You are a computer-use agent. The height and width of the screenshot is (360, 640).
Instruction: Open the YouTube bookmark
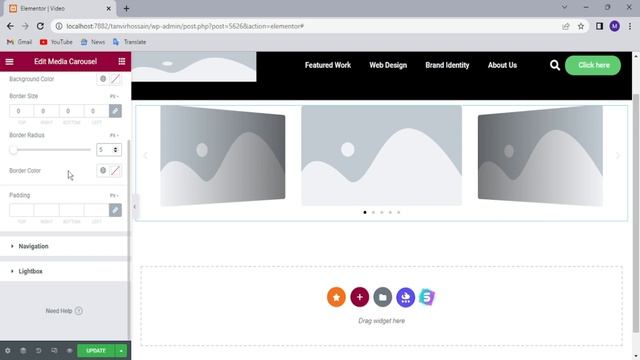tap(56, 42)
